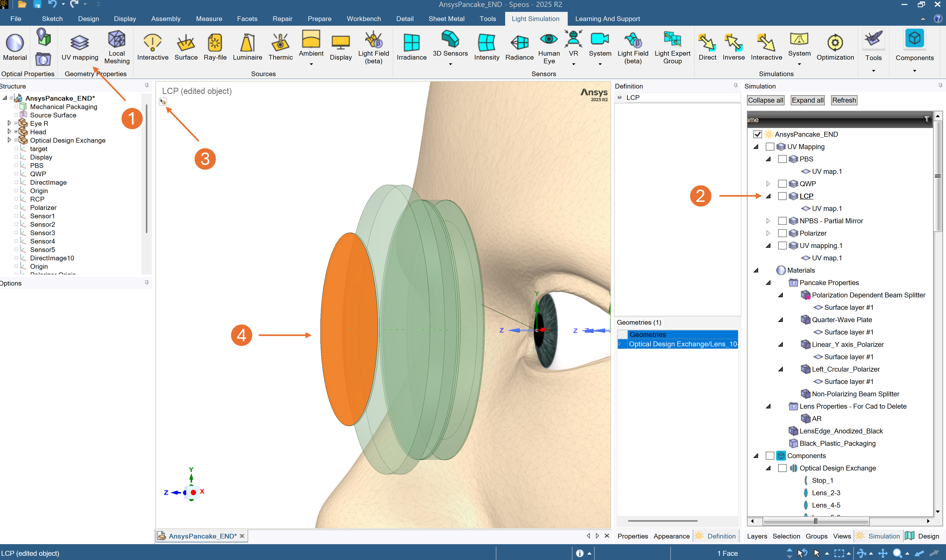
Task: Open the File menu
Action: tap(15, 19)
